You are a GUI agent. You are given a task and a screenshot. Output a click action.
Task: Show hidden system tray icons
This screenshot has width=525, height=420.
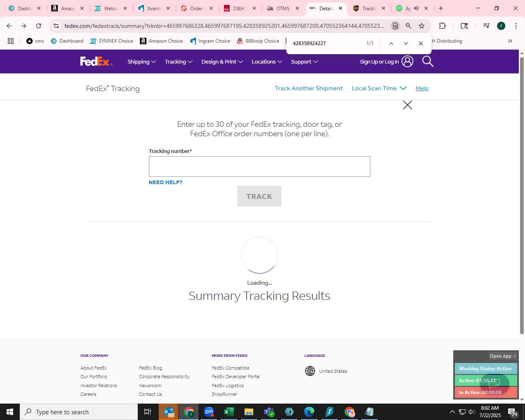452,412
